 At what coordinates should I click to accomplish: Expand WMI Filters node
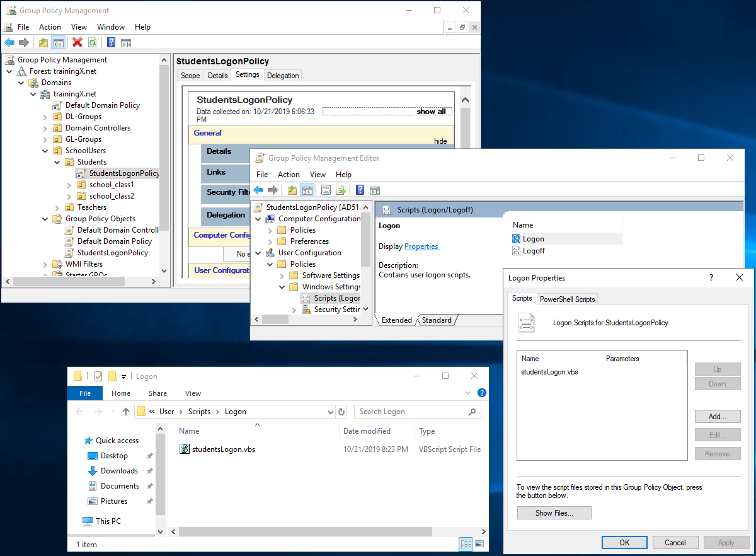pyautogui.click(x=45, y=264)
